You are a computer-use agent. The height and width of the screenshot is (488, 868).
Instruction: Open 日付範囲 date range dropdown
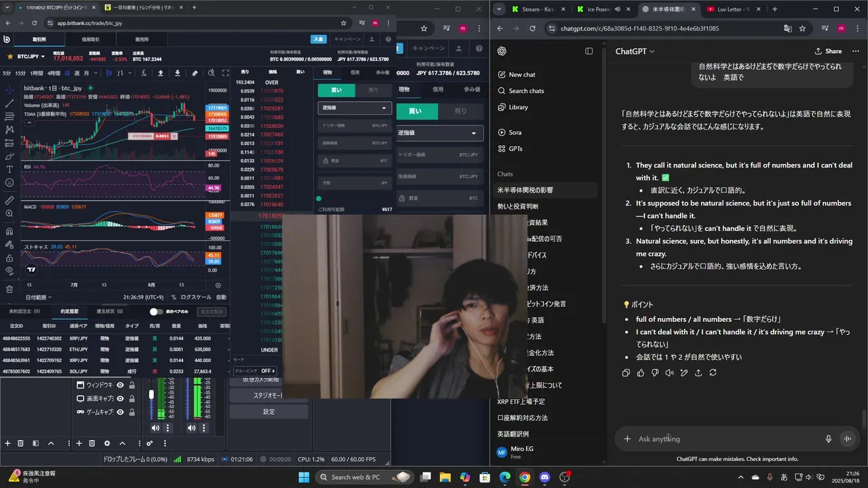coord(39,297)
